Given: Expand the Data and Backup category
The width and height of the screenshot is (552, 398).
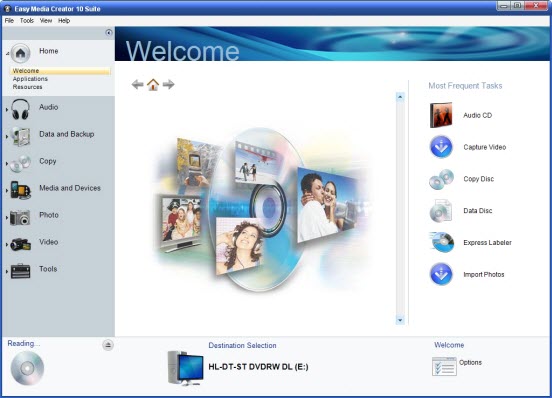Looking at the screenshot, I should click(x=7, y=137).
